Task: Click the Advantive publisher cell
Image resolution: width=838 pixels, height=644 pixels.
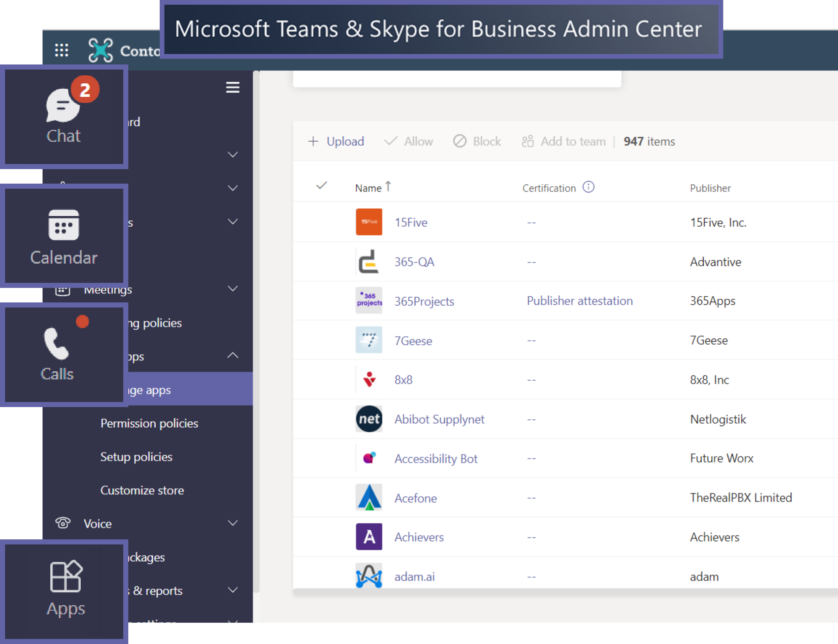Action: point(715,262)
